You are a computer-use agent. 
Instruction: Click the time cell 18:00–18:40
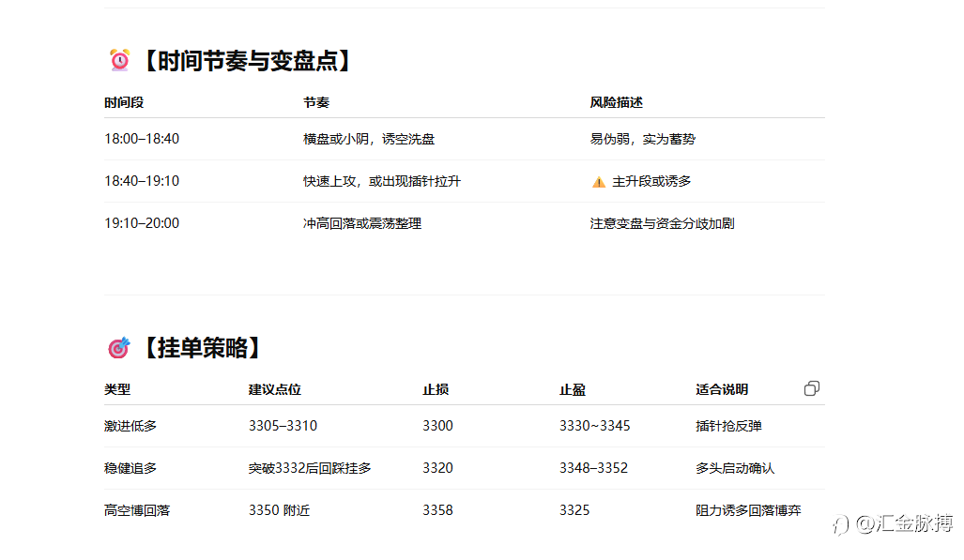[142, 139]
